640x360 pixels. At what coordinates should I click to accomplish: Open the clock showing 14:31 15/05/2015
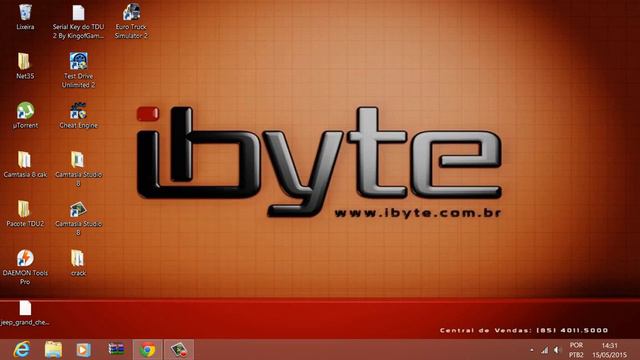click(609, 350)
